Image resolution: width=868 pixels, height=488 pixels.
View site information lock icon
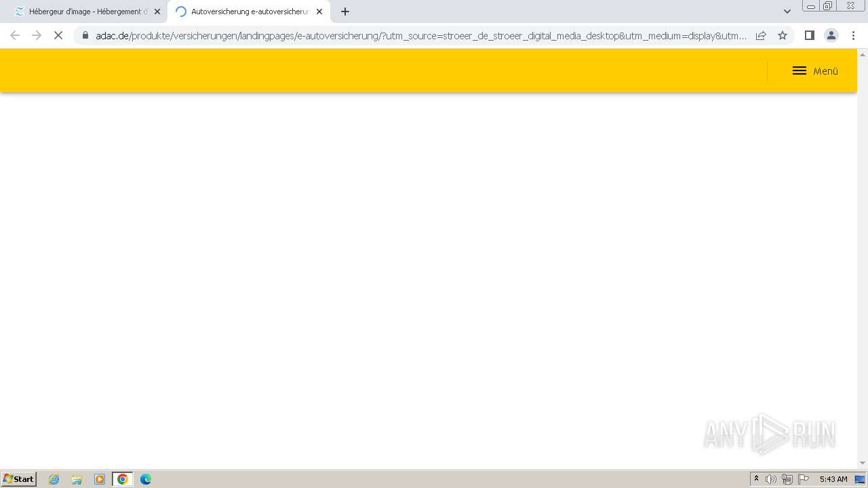coord(85,35)
